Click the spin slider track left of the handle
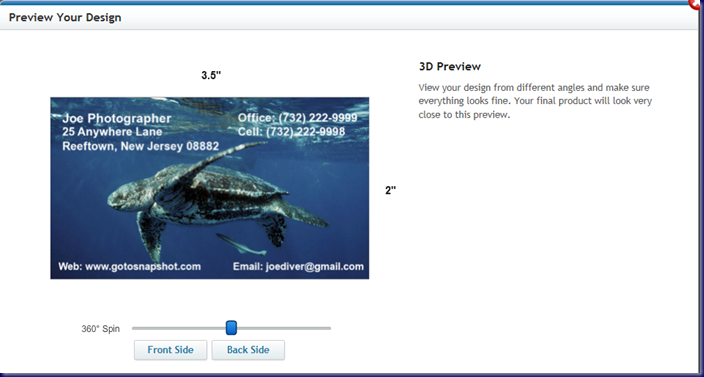 tap(179, 328)
